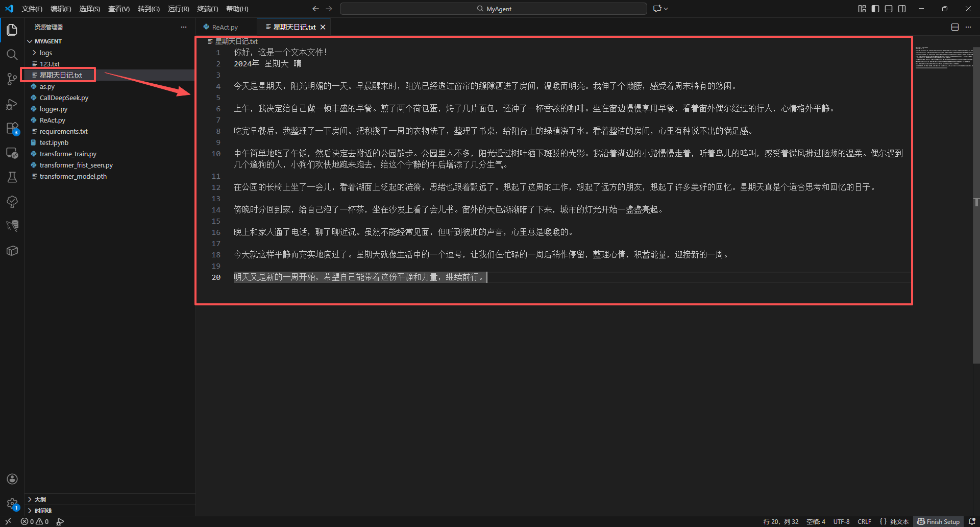Image resolution: width=980 pixels, height=527 pixels.
Task: Expand the 时间线 (Timeline) section
Action: pyautogui.click(x=42, y=510)
